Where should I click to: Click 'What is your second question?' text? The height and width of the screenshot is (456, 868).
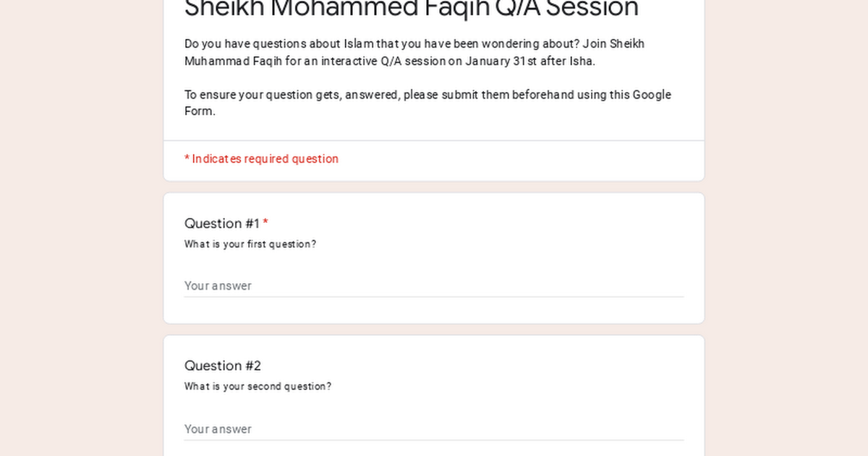tap(258, 387)
